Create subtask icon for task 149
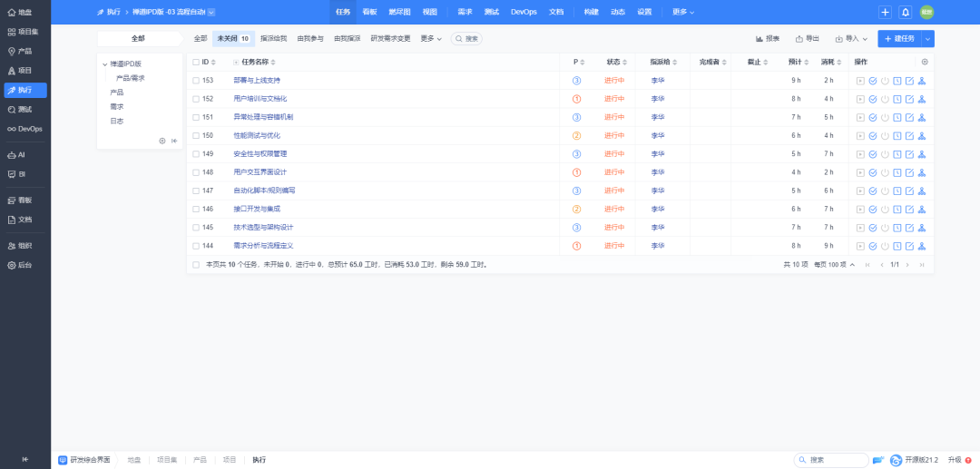The image size is (980, 469). (x=922, y=154)
